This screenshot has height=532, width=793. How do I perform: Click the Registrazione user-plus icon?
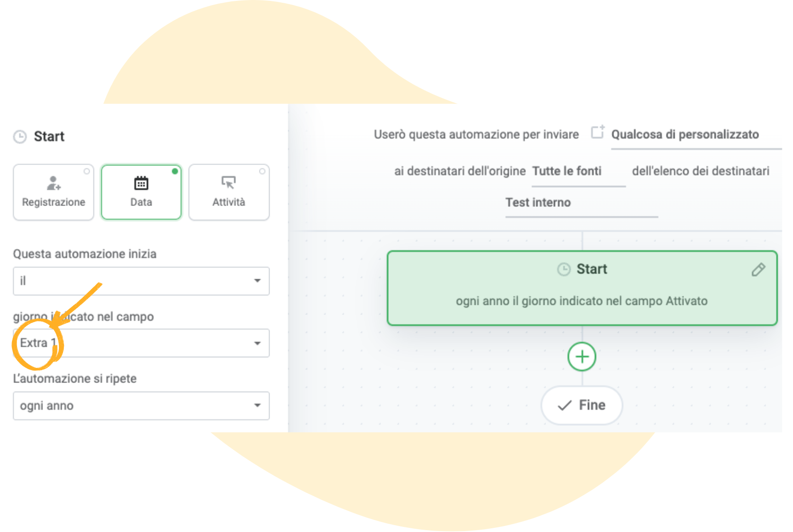[x=53, y=183]
